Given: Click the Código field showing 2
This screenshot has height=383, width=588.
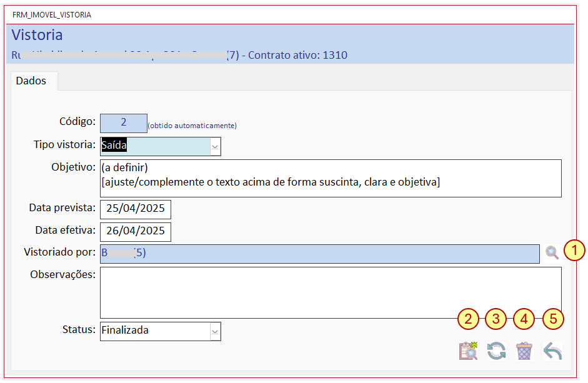Looking at the screenshot, I should point(123,123).
